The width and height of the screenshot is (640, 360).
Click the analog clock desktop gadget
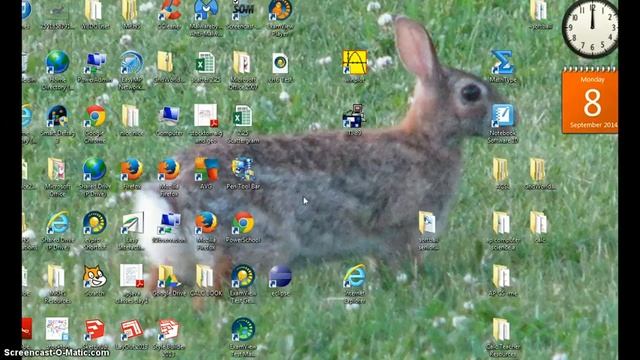[x=591, y=28]
